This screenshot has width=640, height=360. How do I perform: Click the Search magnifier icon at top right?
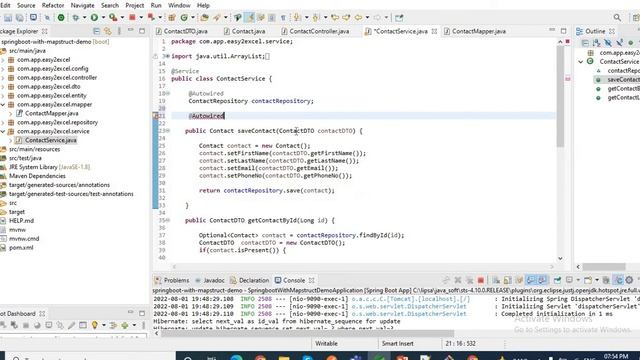[617, 18]
